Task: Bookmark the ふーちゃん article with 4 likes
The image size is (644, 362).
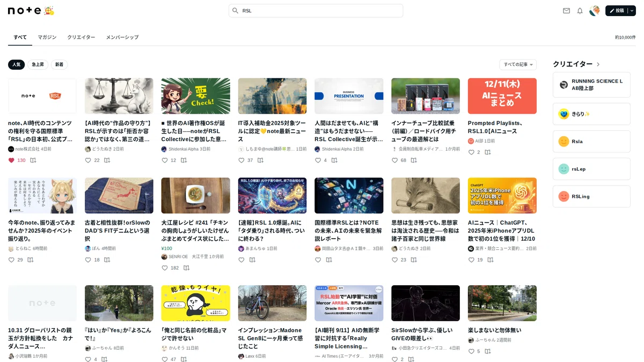Action: [x=104, y=359]
